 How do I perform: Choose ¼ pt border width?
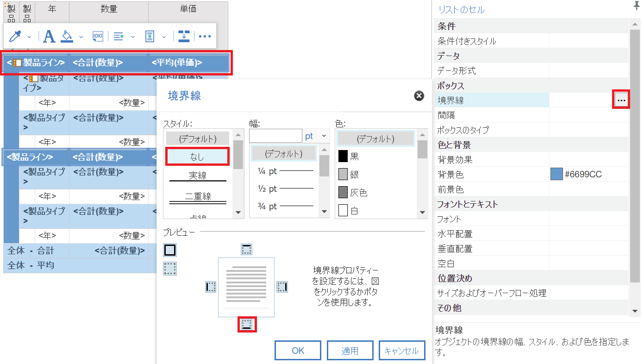283,171
